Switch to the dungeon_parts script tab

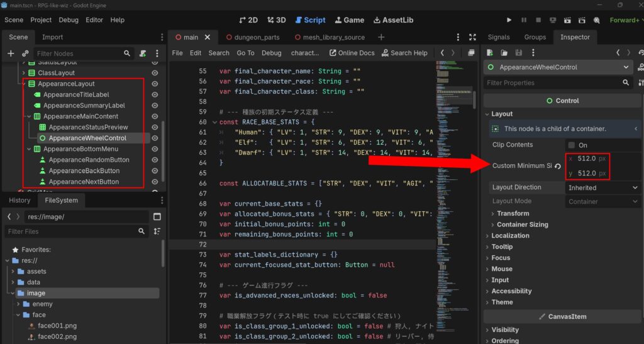253,37
